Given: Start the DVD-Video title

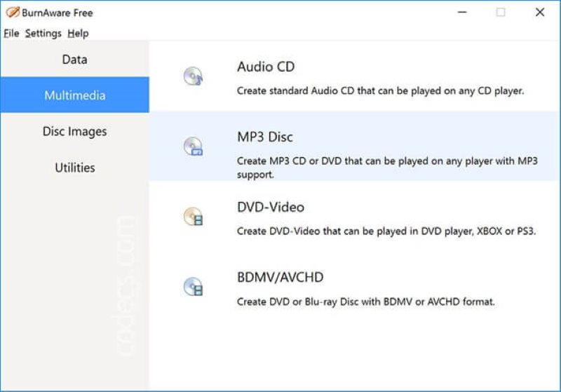Looking at the screenshot, I should click(271, 207).
